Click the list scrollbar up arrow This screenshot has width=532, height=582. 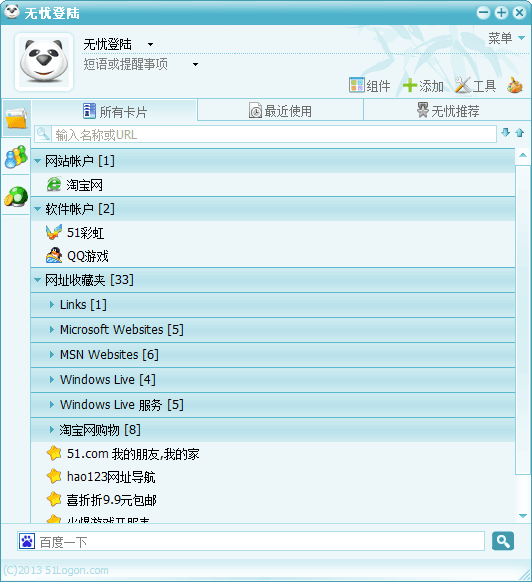click(523, 155)
